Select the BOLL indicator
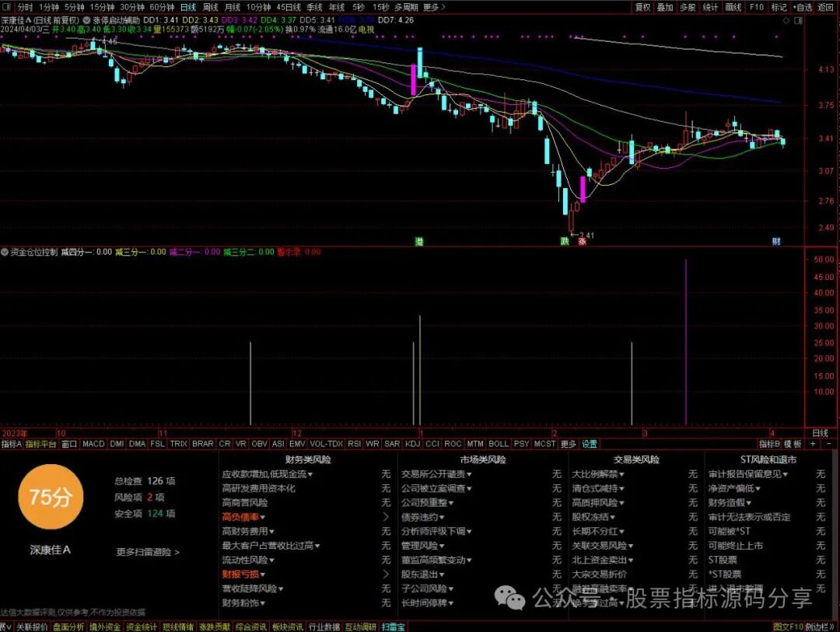This screenshot has height=632, width=840. [x=499, y=444]
